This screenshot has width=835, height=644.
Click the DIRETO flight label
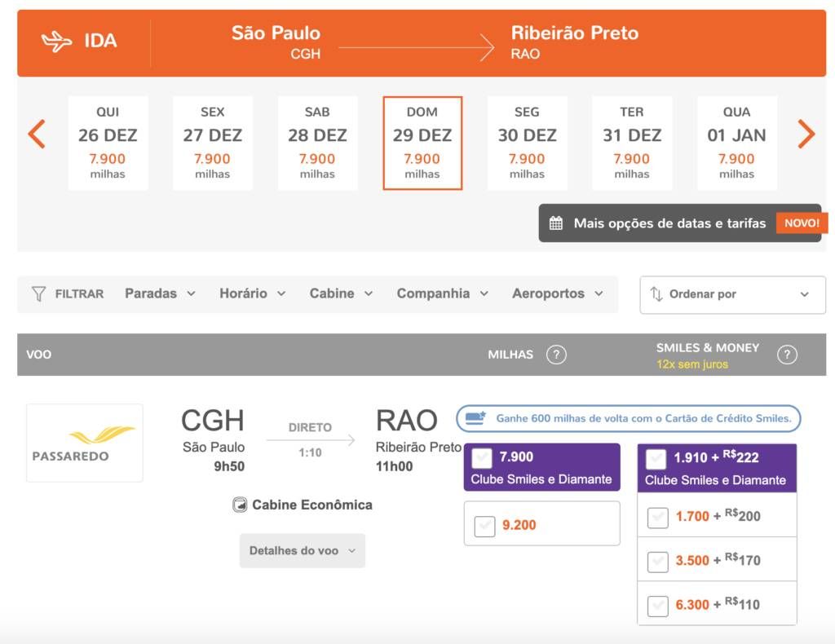click(x=310, y=427)
